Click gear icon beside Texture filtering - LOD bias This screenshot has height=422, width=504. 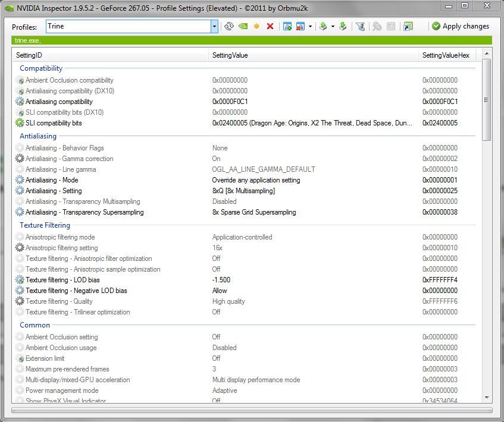click(20, 280)
